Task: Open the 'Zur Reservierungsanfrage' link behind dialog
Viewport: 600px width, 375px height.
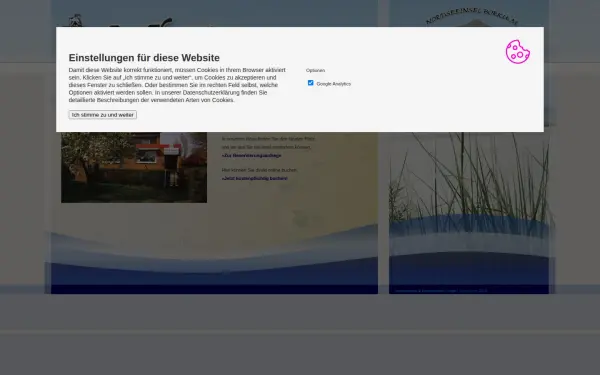Action: click(x=251, y=156)
